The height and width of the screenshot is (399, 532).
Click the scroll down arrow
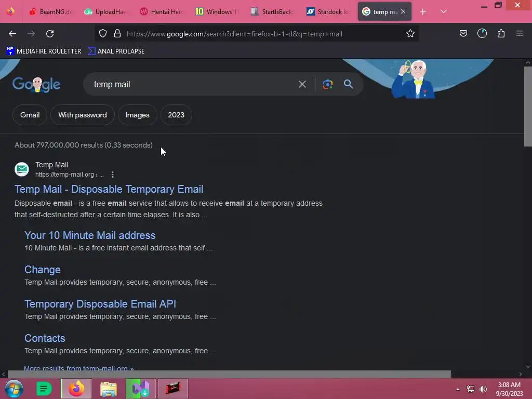point(528,367)
